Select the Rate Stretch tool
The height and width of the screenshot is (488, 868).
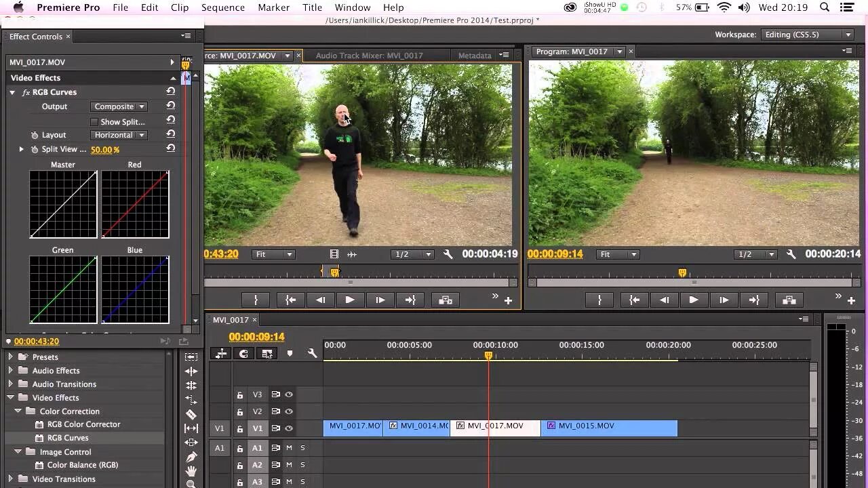(191, 400)
